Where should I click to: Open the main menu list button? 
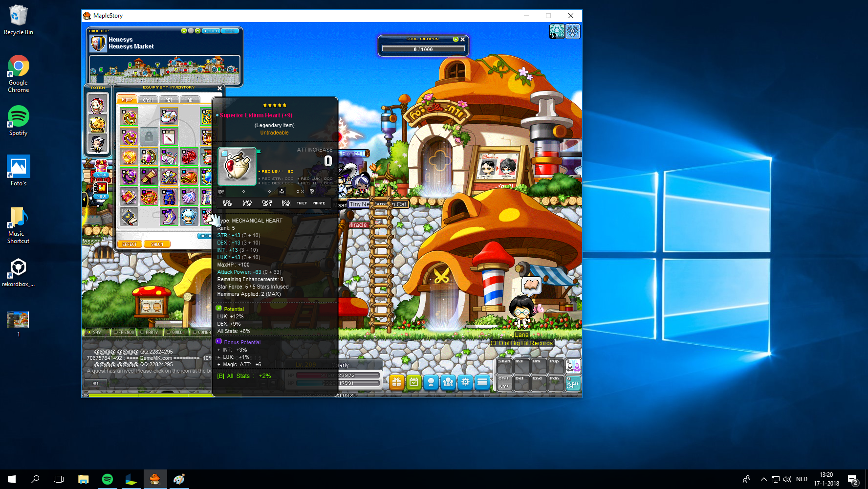[x=482, y=382]
